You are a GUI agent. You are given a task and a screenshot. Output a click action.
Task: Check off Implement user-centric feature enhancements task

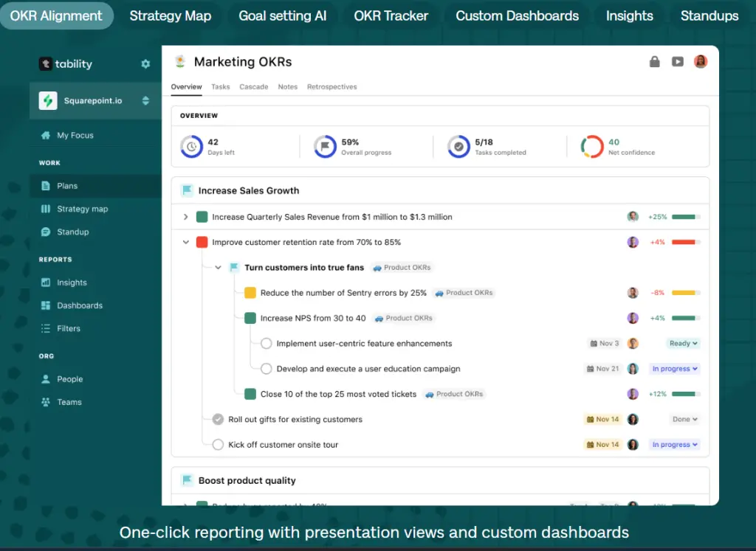266,344
